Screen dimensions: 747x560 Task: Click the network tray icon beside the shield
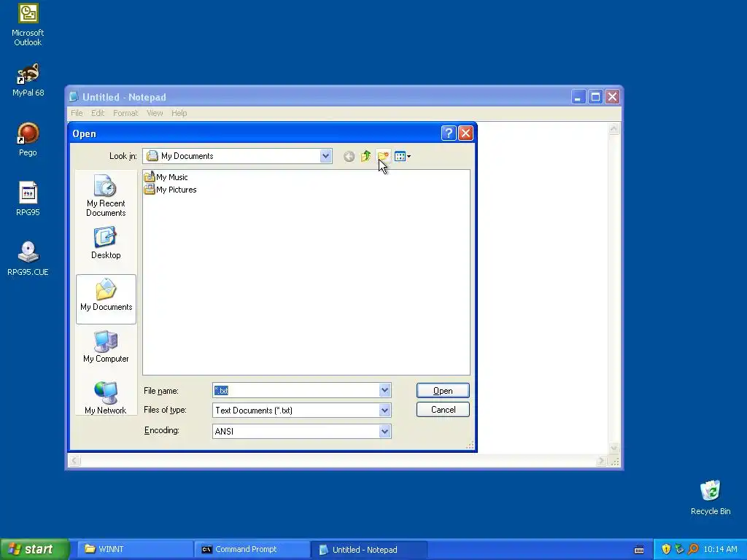coord(679,549)
